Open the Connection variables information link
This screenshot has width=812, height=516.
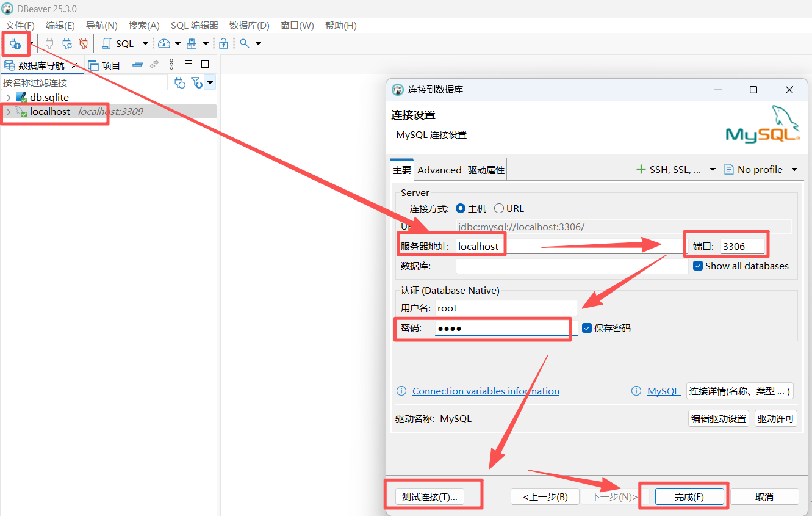pos(486,391)
